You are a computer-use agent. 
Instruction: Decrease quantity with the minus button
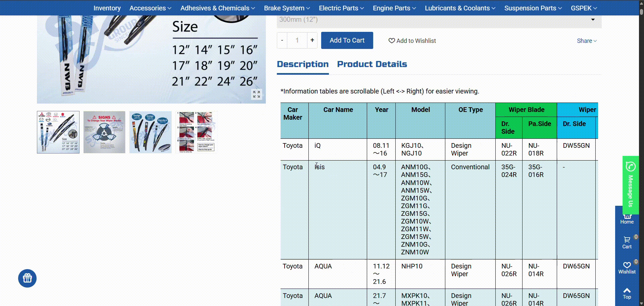coord(282,40)
